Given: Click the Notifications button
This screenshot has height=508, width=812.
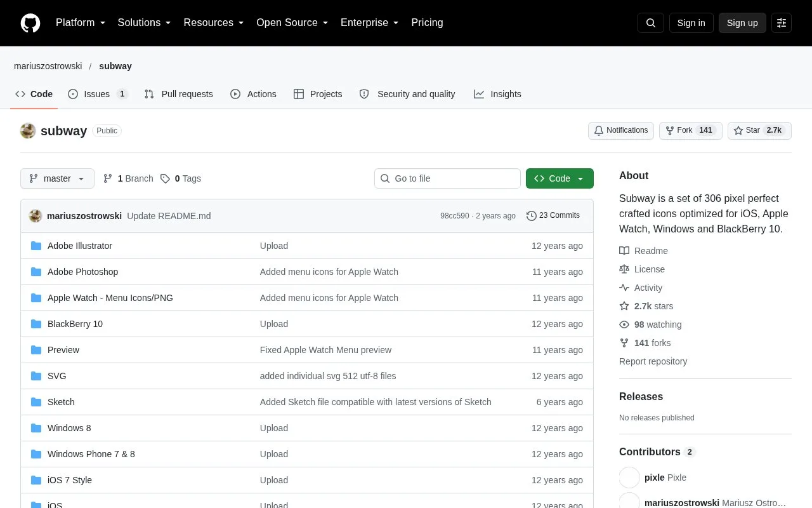Looking at the screenshot, I should click(x=621, y=131).
